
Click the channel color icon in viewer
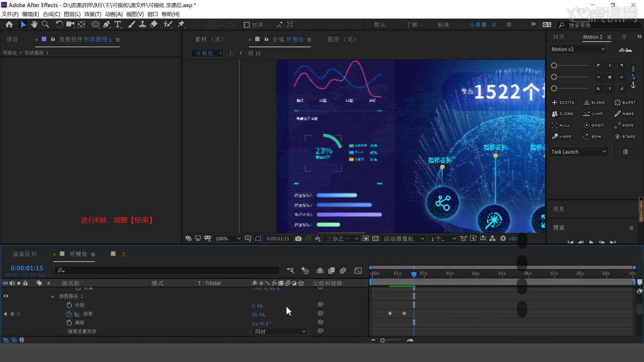click(x=318, y=239)
